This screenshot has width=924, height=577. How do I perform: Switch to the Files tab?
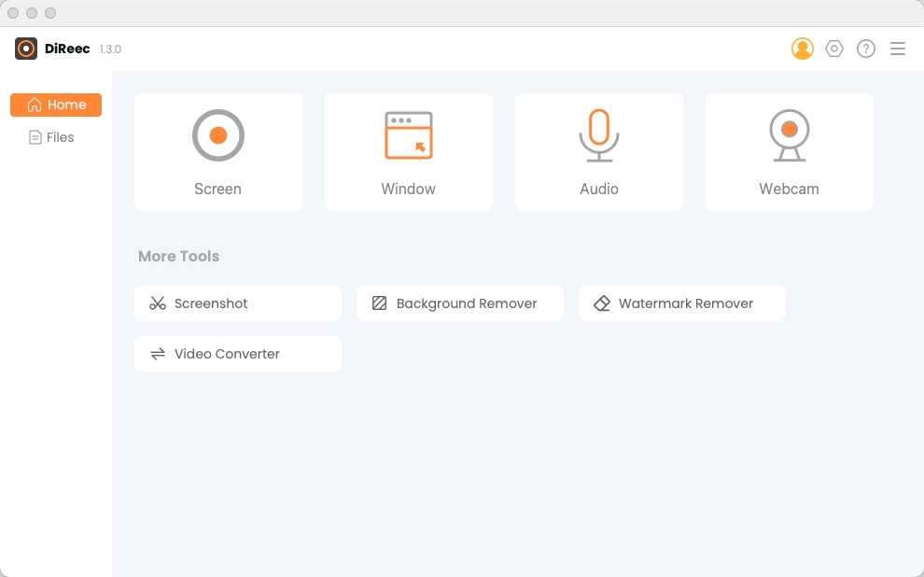(52, 137)
